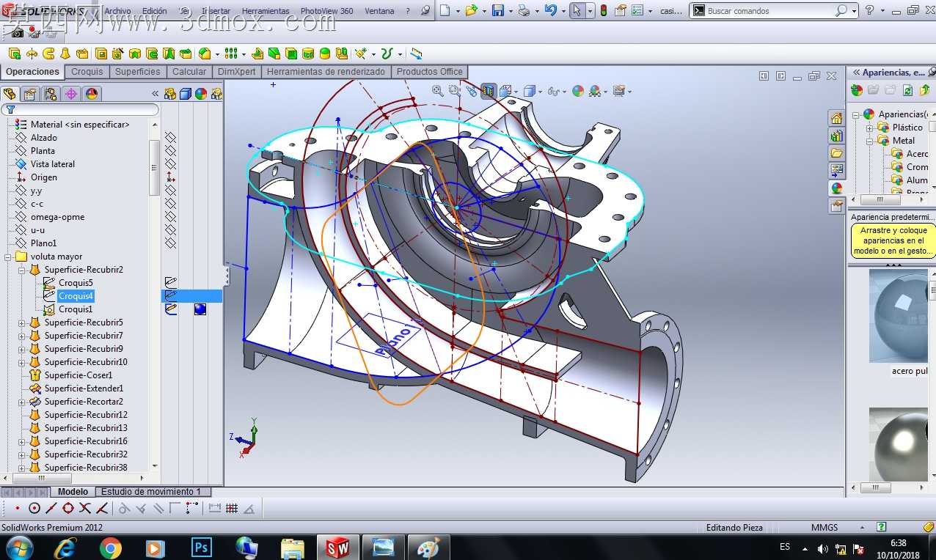Click the Options checklist icon in top toolbar

pos(637,10)
